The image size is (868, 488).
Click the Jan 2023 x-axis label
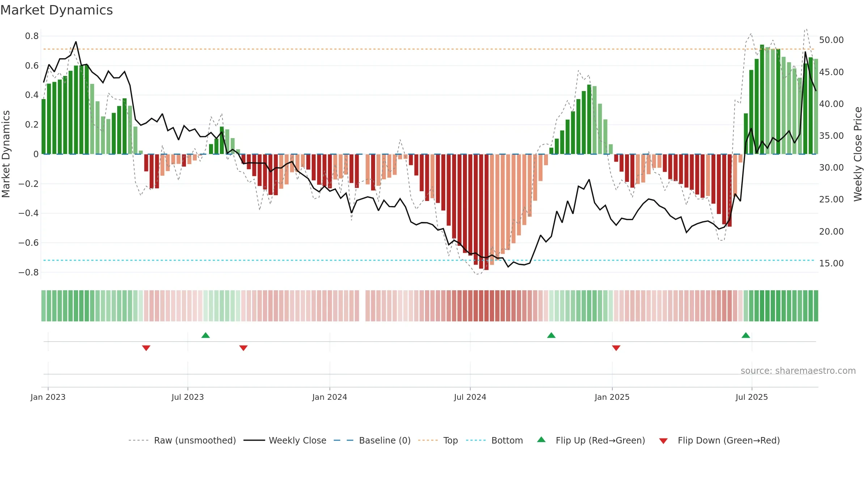pyautogui.click(x=48, y=397)
